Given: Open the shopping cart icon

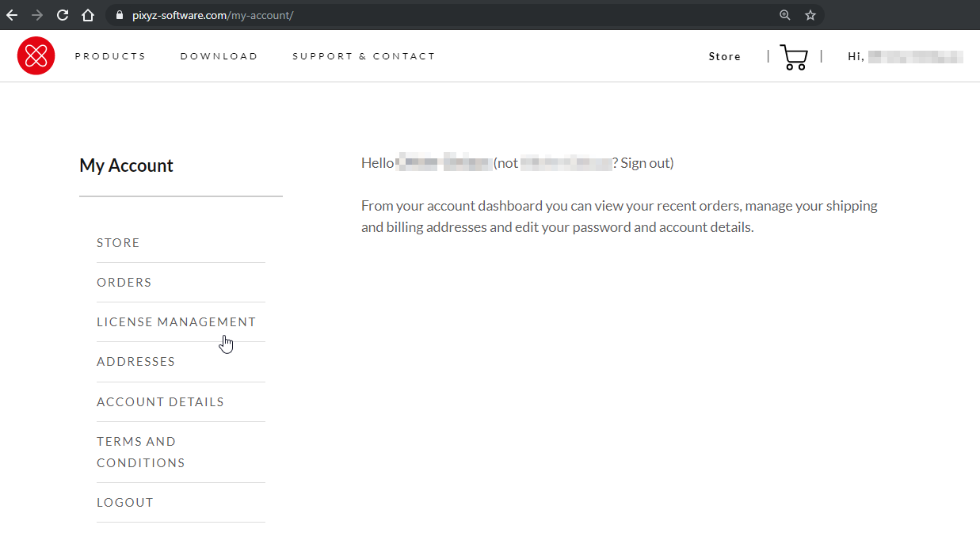Looking at the screenshot, I should [x=793, y=57].
